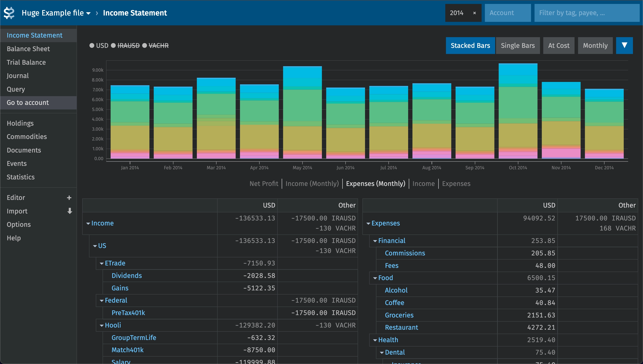Screen dimensions: 643x364
Task: Switch chart to Single Bars mode
Action: tap(517, 45)
